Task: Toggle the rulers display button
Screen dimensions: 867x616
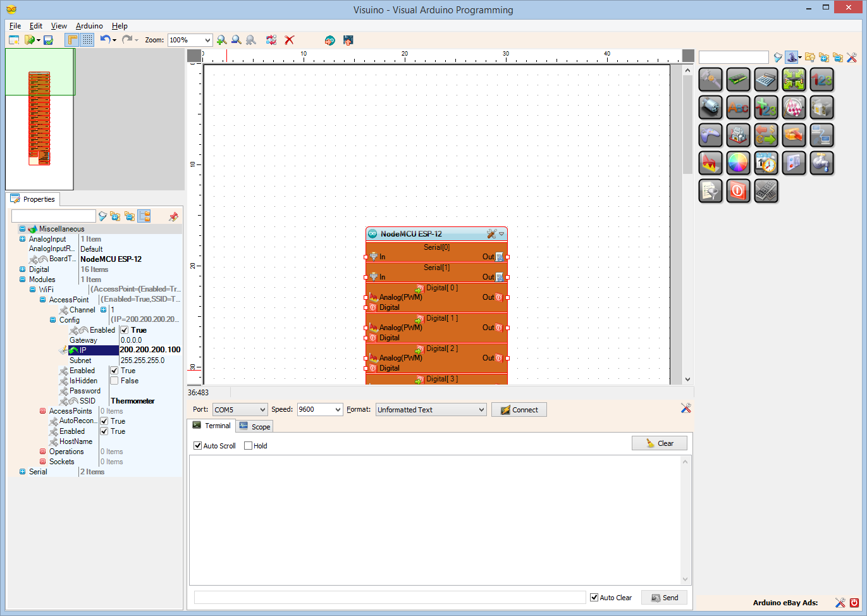Action: 72,40
